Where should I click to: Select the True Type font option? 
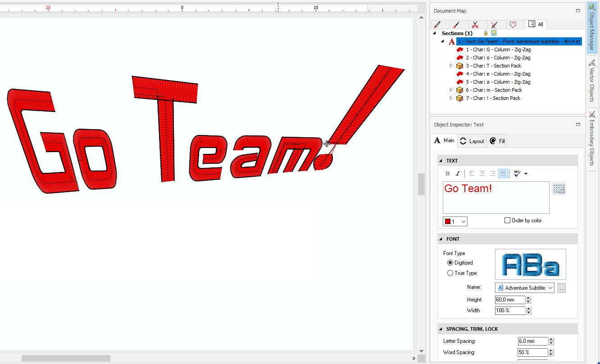pyautogui.click(x=450, y=273)
